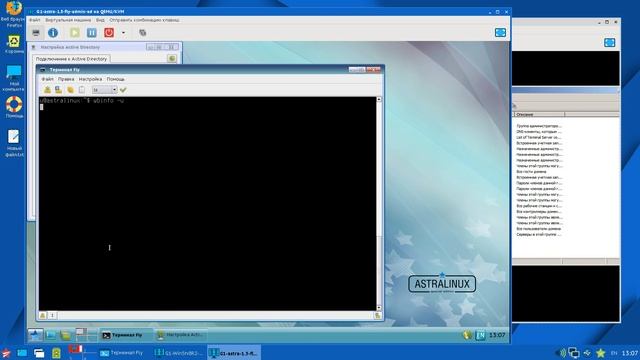
Task: Click guest tray yellow shield icon
Action: tap(467, 335)
